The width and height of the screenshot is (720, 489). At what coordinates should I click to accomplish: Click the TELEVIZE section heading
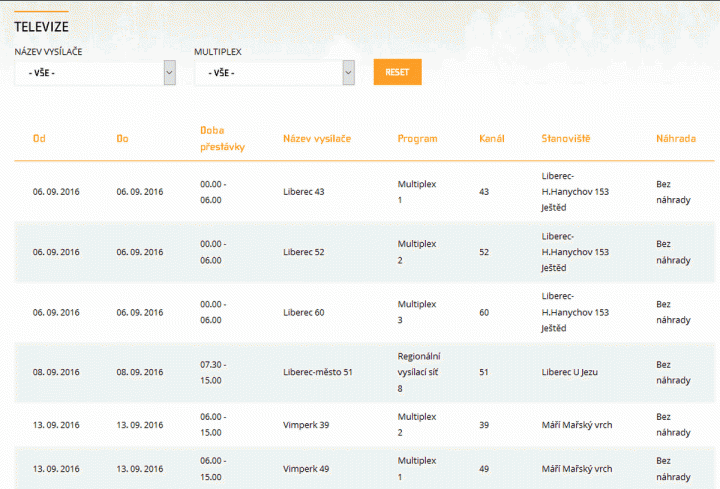tap(41, 26)
